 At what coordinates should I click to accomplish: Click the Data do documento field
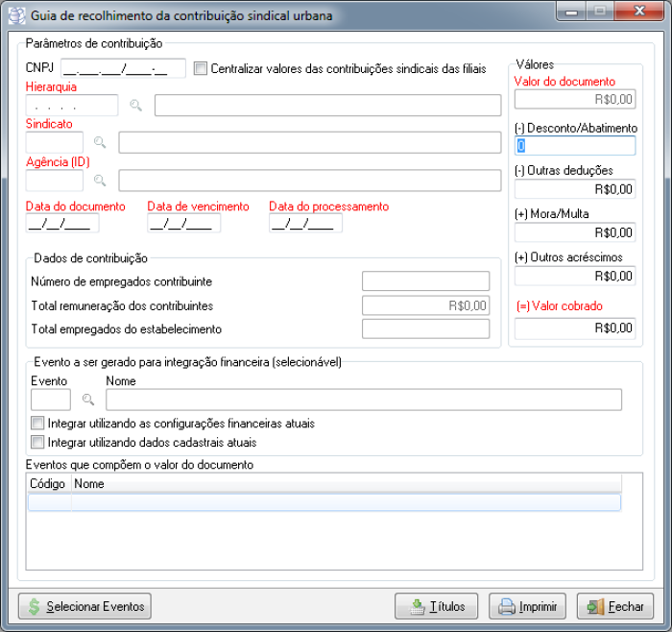point(62,224)
